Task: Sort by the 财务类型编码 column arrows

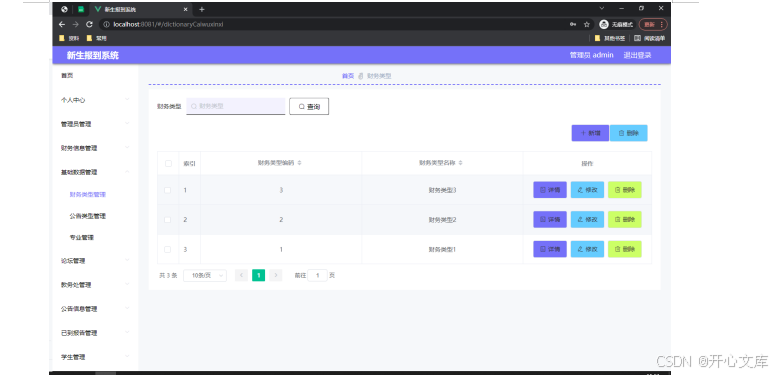Action: [x=299, y=163]
